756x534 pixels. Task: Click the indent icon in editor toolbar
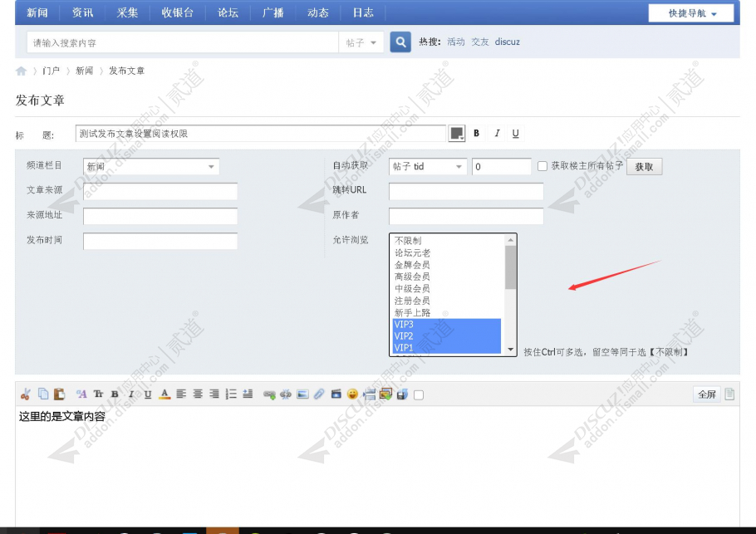pyautogui.click(x=248, y=394)
